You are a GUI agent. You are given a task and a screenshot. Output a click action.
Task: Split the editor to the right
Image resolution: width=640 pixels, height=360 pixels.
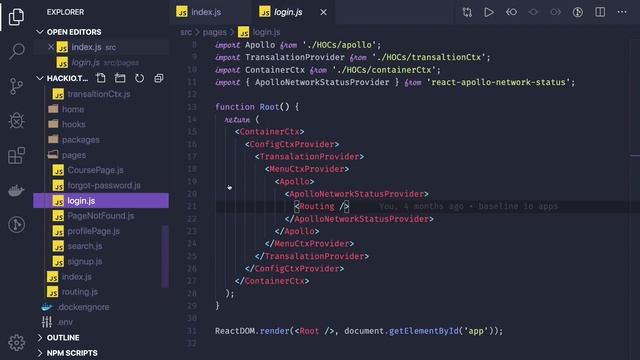click(x=600, y=12)
